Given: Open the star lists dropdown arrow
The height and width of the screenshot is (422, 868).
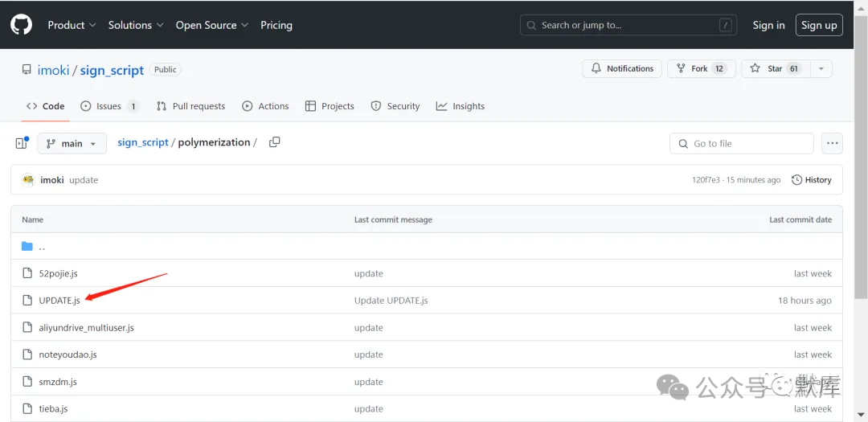Looking at the screenshot, I should (821, 68).
